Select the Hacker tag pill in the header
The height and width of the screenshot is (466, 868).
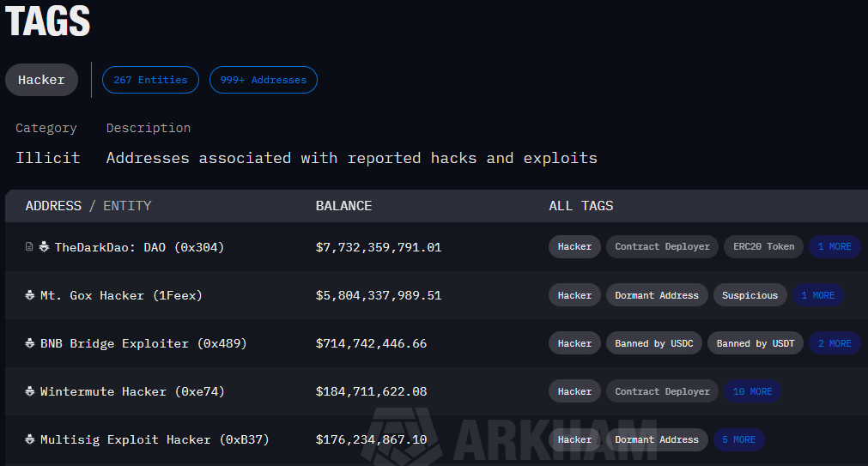41,80
